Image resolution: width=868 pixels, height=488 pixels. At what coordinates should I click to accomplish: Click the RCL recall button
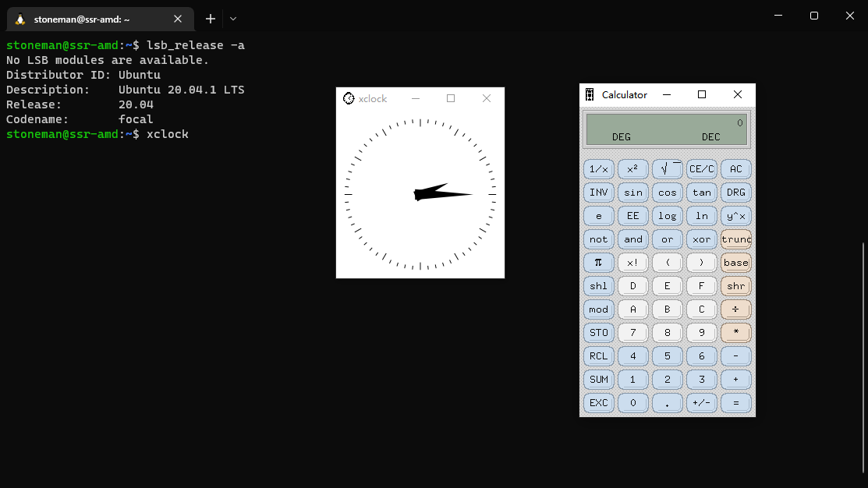tap(598, 355)
